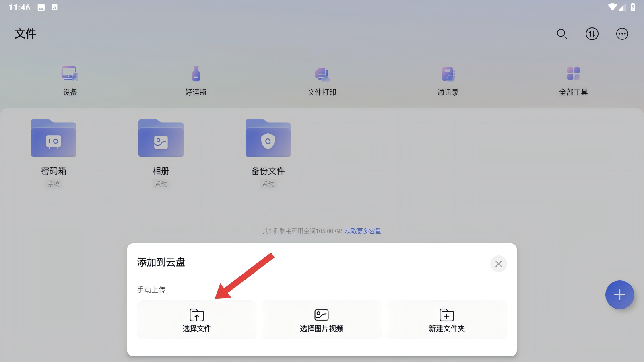Open the 备份文件 backup folder
Screen dimensions: 644x362
pos(268,139)
